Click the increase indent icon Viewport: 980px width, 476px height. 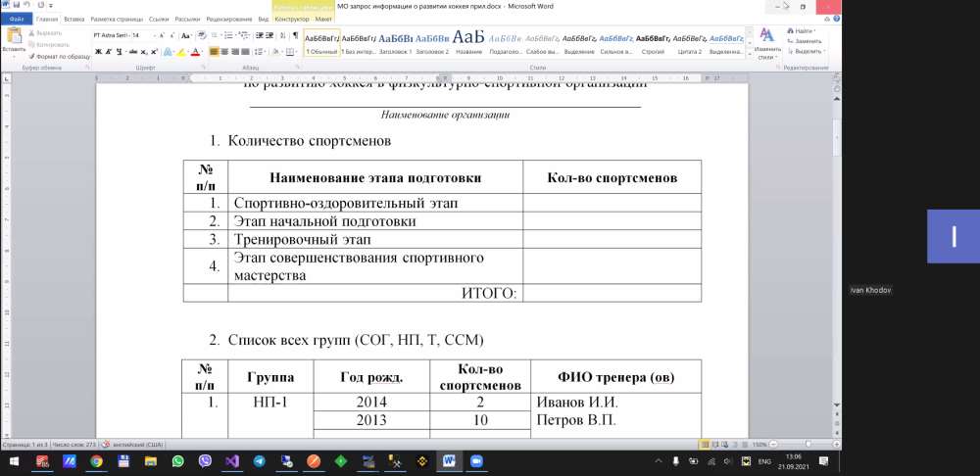pyautogui.click(x=269, y=35)
